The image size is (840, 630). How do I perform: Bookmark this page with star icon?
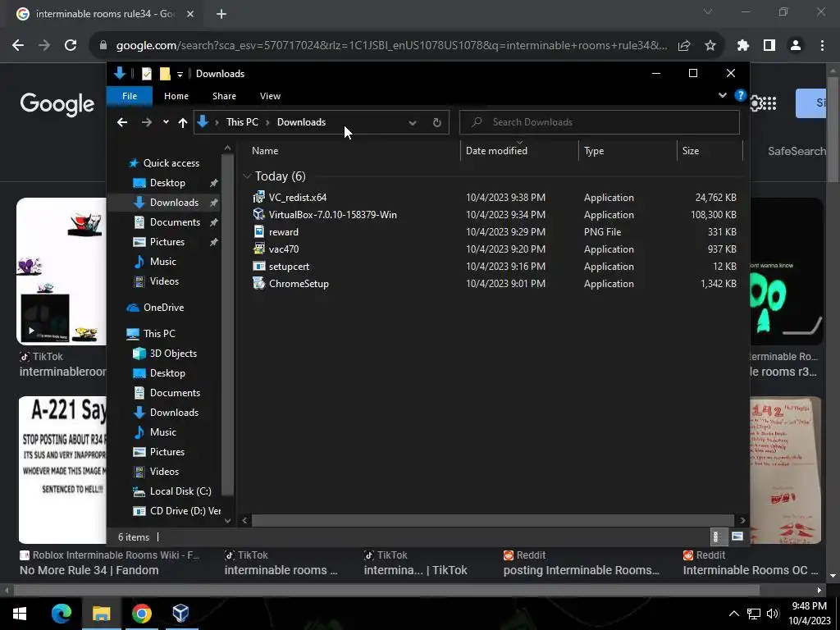(710, 46)
